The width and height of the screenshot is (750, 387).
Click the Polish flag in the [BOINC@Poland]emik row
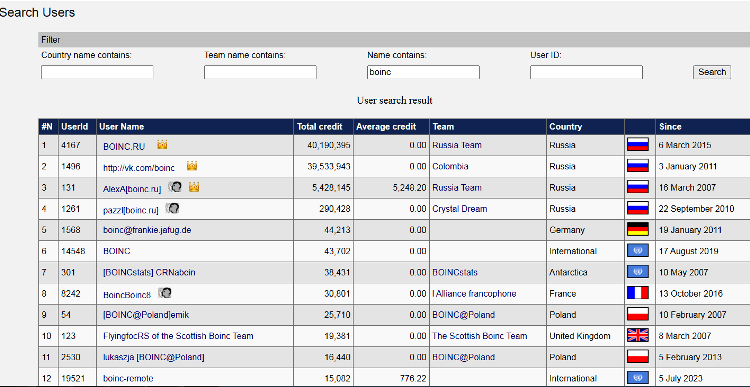(x=638, y=314)
